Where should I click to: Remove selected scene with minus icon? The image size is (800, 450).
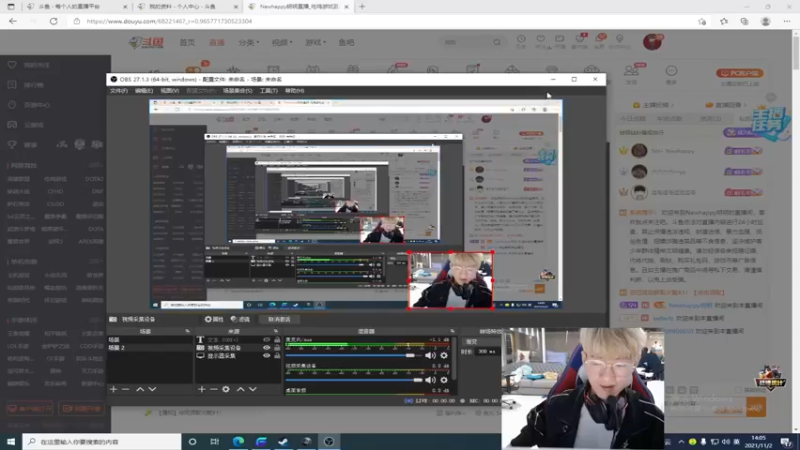126,389
